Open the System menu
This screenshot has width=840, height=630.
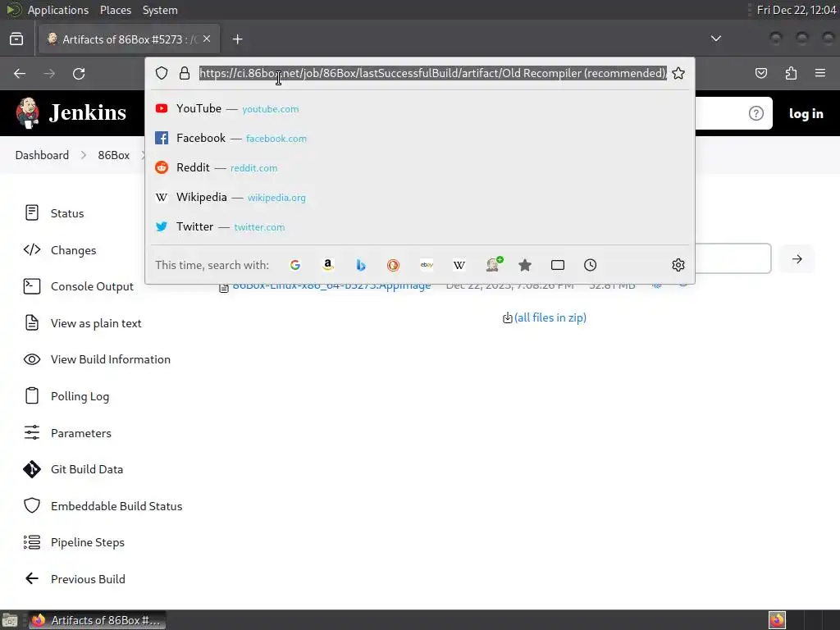160,10
